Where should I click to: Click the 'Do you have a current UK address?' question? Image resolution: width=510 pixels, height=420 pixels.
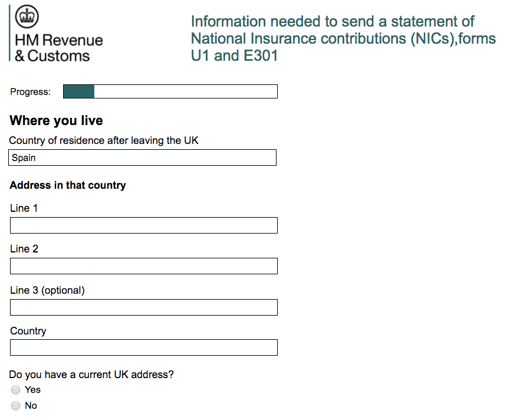92,375
